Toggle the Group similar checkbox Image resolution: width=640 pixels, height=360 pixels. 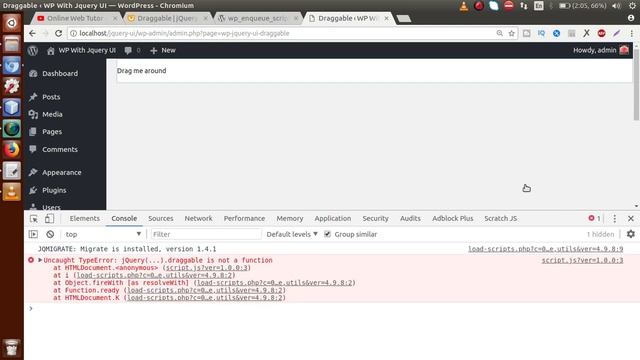click(327, 234)
